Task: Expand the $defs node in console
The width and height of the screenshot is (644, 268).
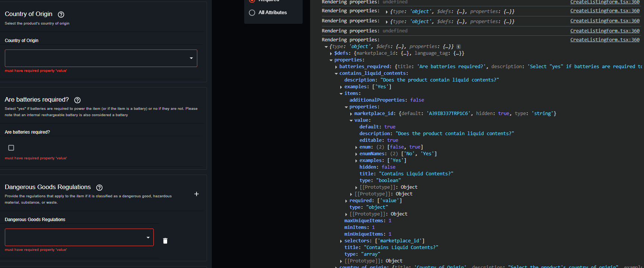Action: (x=331, y=54)
